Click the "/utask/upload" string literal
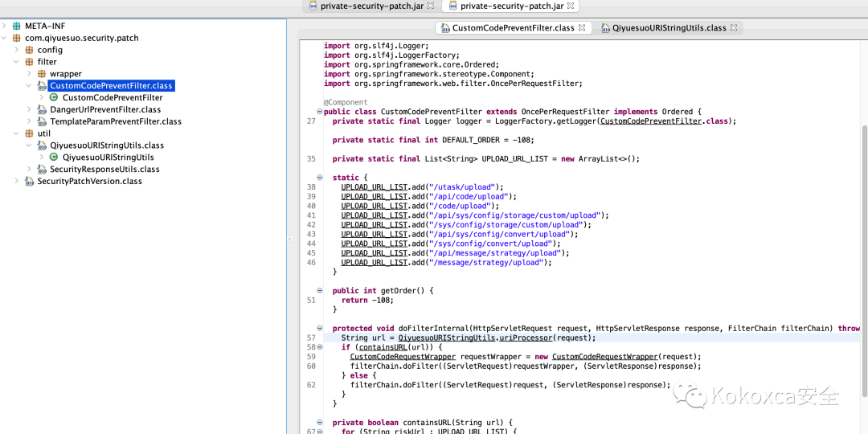Viewport: 868px width, 434px height. (x=461, y=187)
